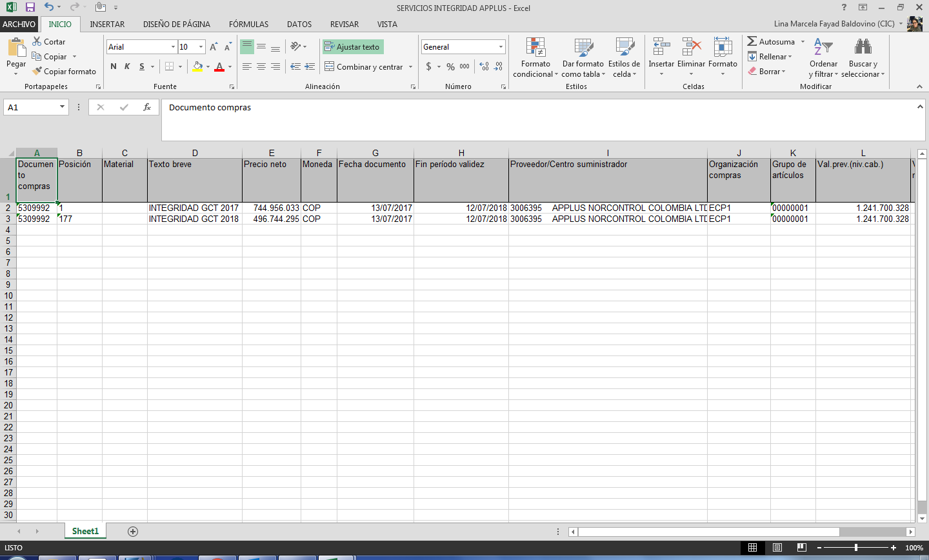929x560 pixels.
Task: Expand the formula bar
Action: tap(920, 106)
